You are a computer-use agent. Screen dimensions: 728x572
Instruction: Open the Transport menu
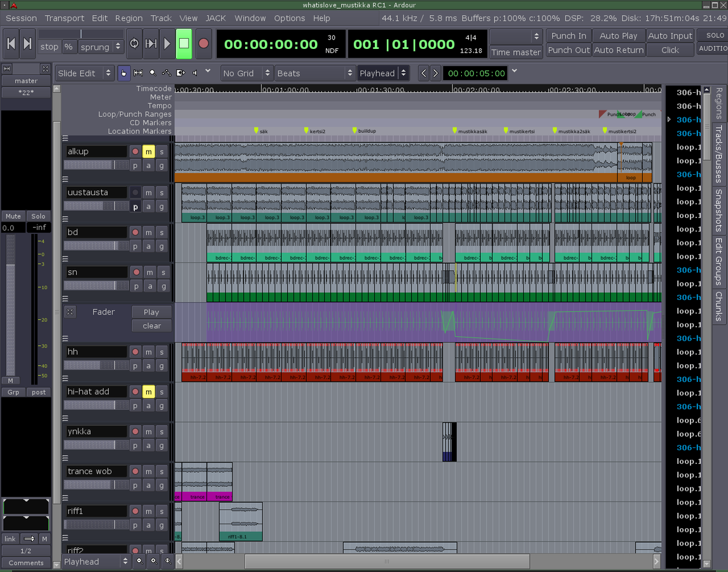click(x=64, y=18)
